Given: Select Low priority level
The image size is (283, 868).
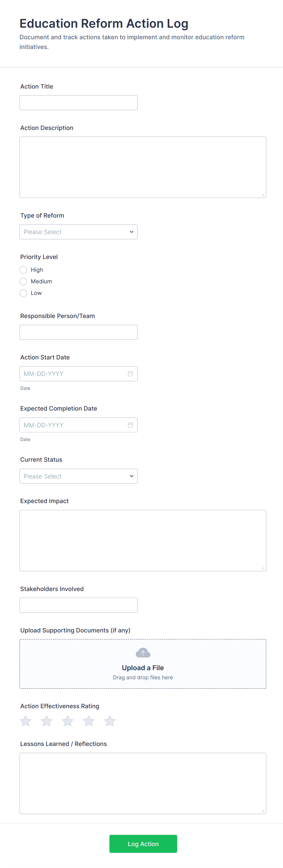Looking at the screenshot, I should 23,293.
